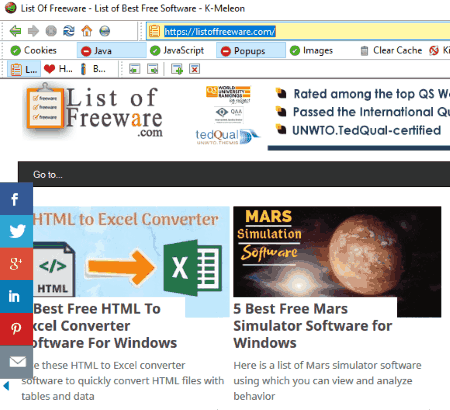This screenshot has width=450, height=410.
Task: Click the red crossed icon after Clear Cache
Action: coord(434,50)
